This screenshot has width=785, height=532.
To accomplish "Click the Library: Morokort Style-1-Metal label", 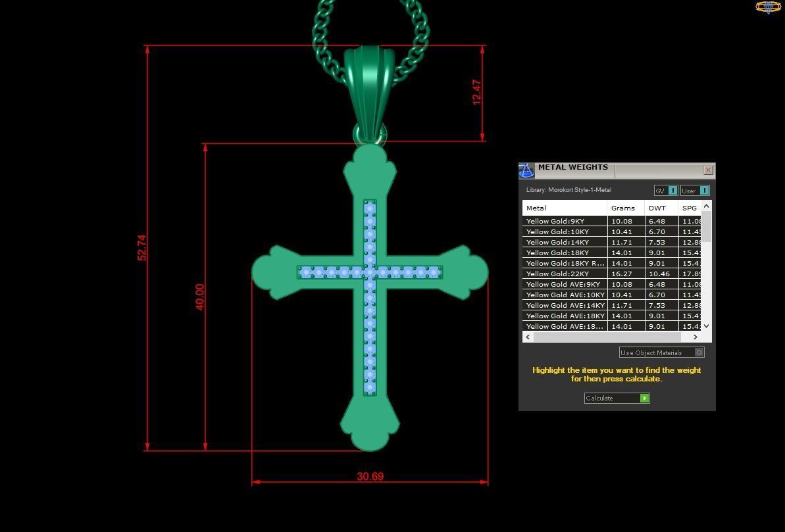I will [569, 190].
